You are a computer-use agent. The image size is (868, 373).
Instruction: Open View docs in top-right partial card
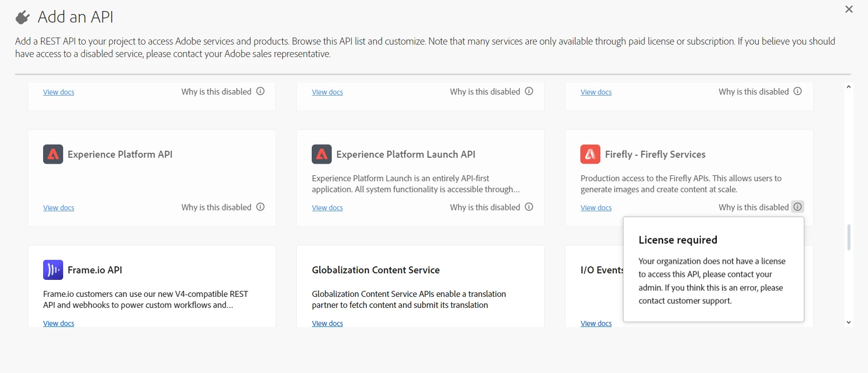[596, 92]
